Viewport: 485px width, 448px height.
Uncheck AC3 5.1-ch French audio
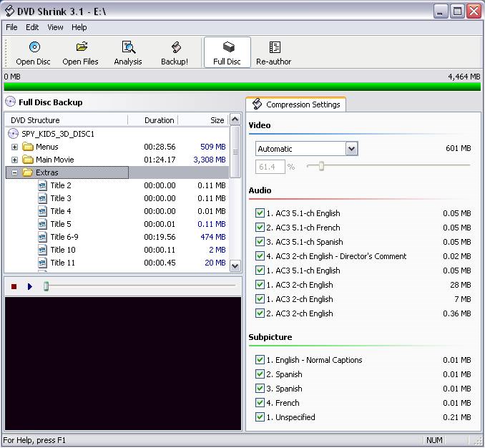point(260,227)
